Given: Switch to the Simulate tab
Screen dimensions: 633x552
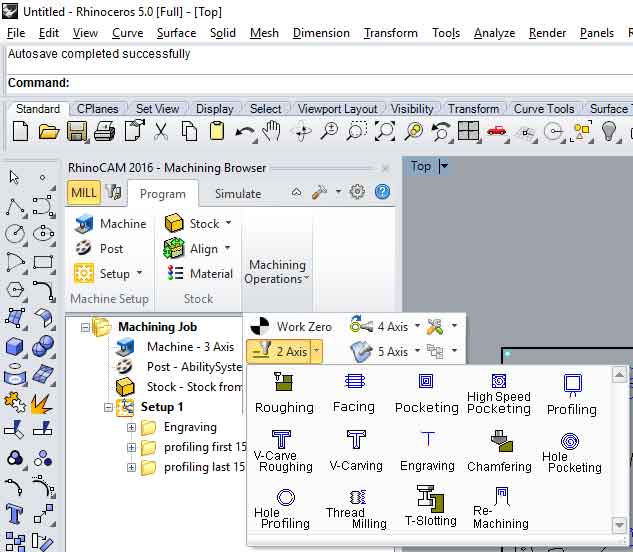Looking at the screenshot, I should [x=238, y=194].
